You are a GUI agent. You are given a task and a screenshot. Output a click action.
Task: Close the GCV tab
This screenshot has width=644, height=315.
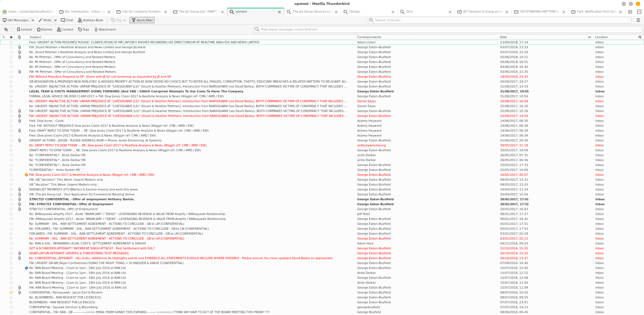pos(450,12)
